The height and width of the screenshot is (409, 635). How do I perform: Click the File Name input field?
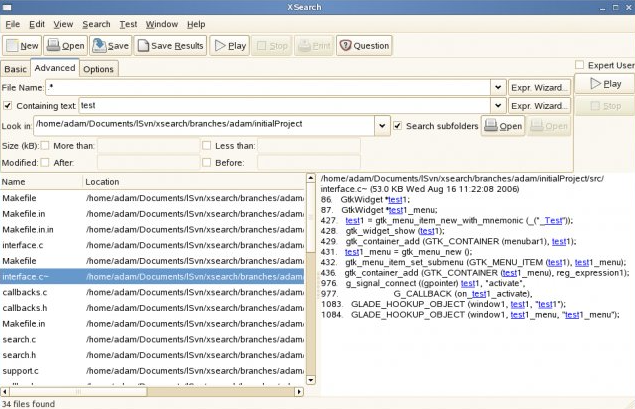(x=268, y=87)
